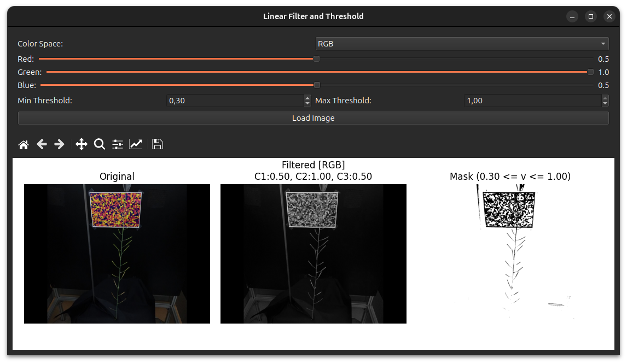Open Edit axis and curve parameters
This screenshot has width=627, height=364.
click(x=136, y=144)
